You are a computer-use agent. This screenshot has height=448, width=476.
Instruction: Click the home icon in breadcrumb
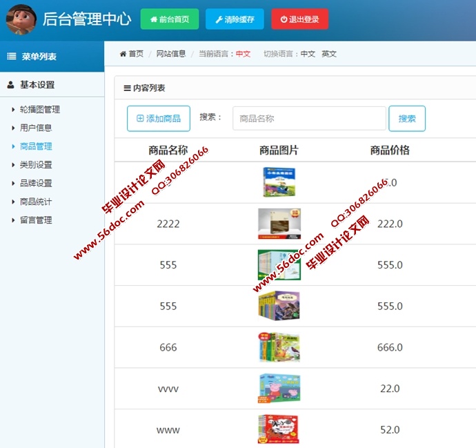123,54
